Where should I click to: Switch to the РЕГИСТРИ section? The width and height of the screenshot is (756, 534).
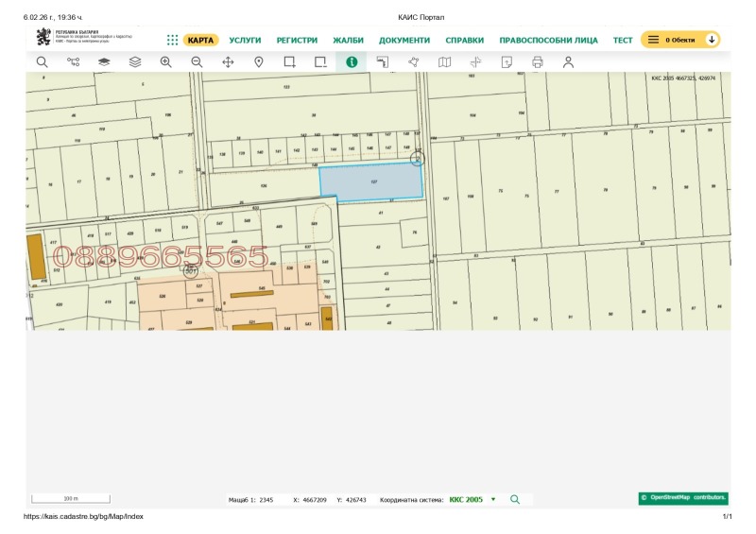click(297, 41)
